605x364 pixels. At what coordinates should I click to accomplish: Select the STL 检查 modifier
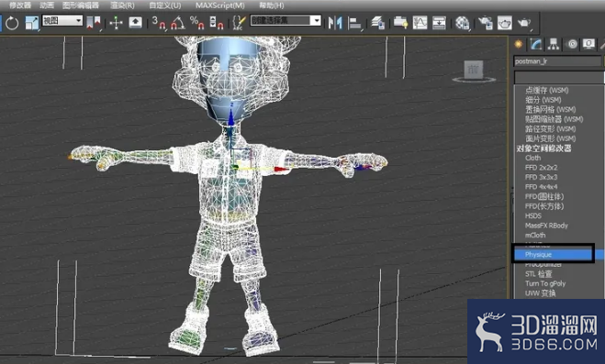tap(538, 274)
